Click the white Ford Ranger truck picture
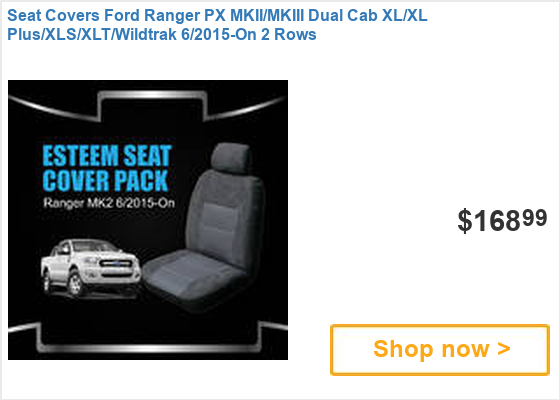The height and width of the screenshot is (400, 560). [x=90, y=268]
